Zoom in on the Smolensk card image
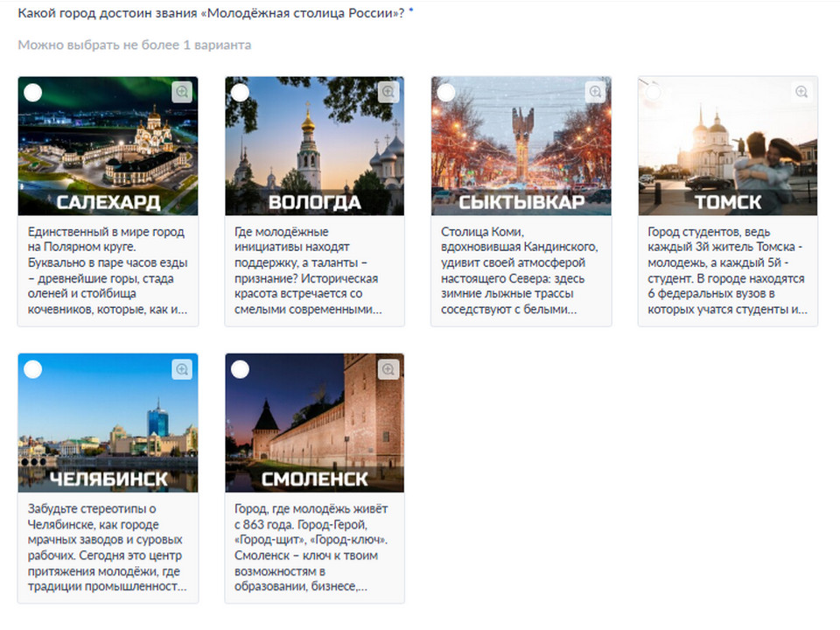Image resolution: width=840 pixels, height=630 pixels. pyautogui.click(x=388, y=369)
